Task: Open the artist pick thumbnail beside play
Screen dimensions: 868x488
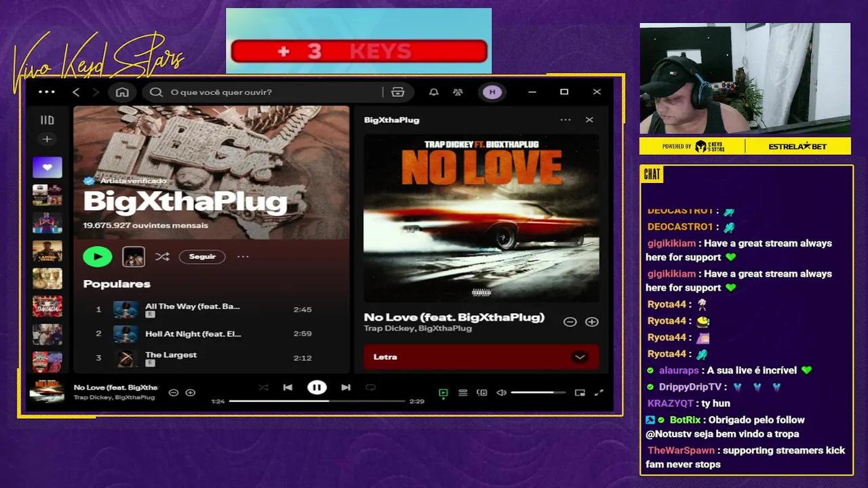Action: 134,256
